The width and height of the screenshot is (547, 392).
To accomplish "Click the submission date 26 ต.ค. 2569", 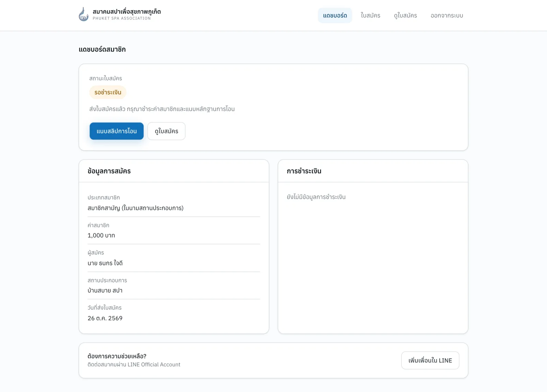I will (x=105, y=318).
